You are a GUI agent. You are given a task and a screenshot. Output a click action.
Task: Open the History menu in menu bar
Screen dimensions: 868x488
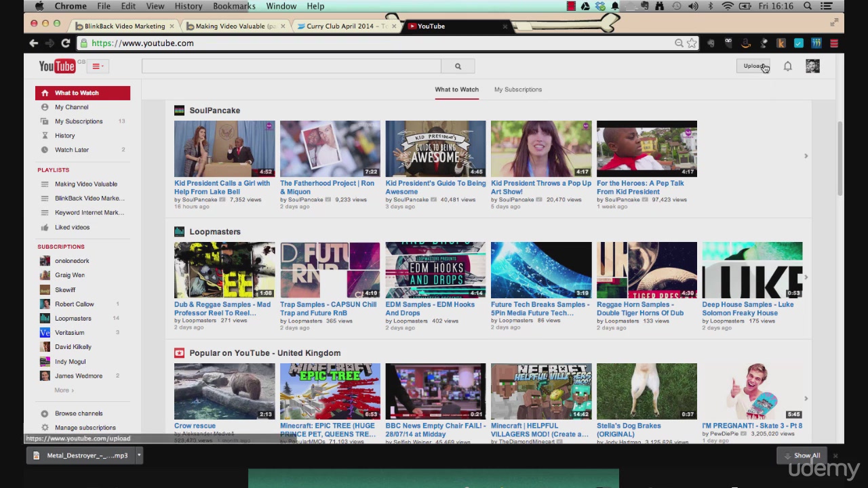189,6
